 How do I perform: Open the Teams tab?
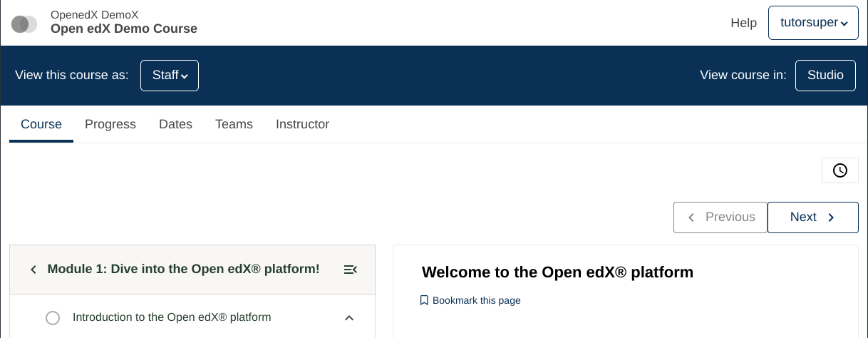(234, 124)
